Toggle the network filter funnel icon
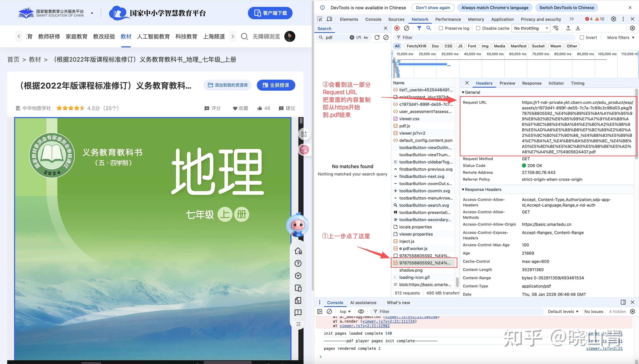 (419, 28)
